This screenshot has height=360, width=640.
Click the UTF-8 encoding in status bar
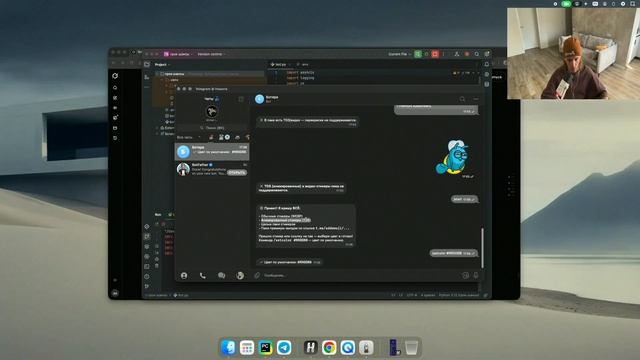(x=411, y=295)
